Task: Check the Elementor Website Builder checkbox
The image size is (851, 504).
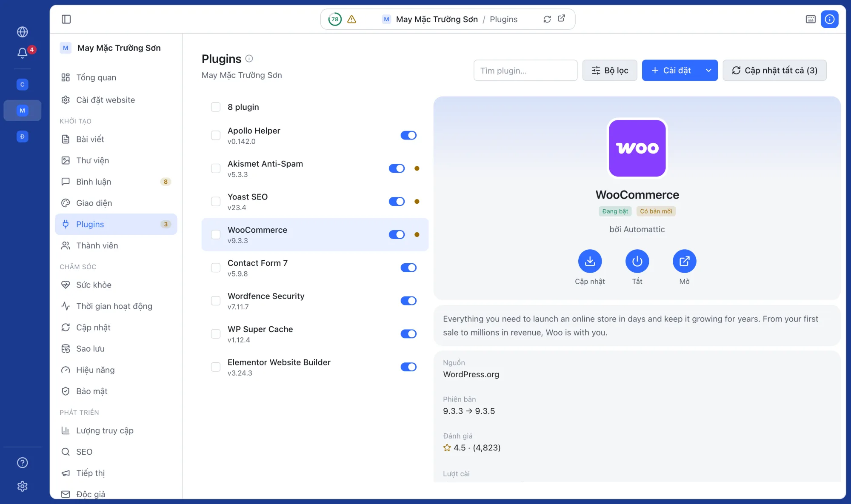Action: (216, 367)
